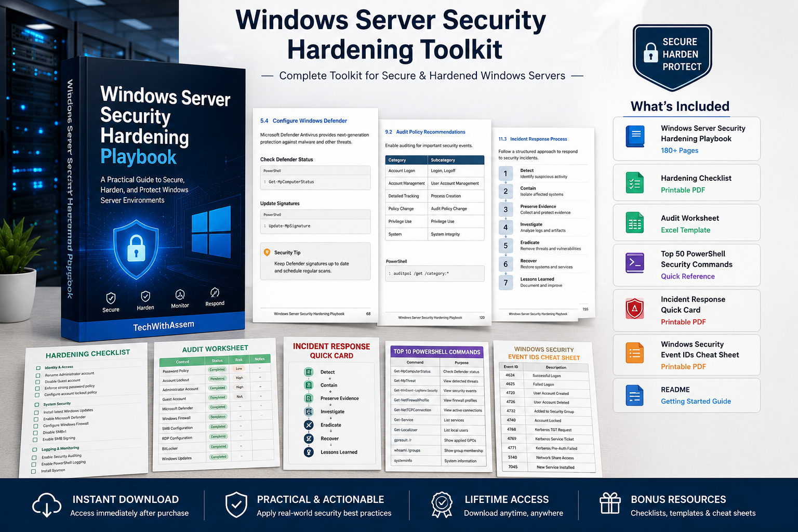
Task: Tick the Disable SMBv1 checkbox
Action: click(x=36, y=433)
